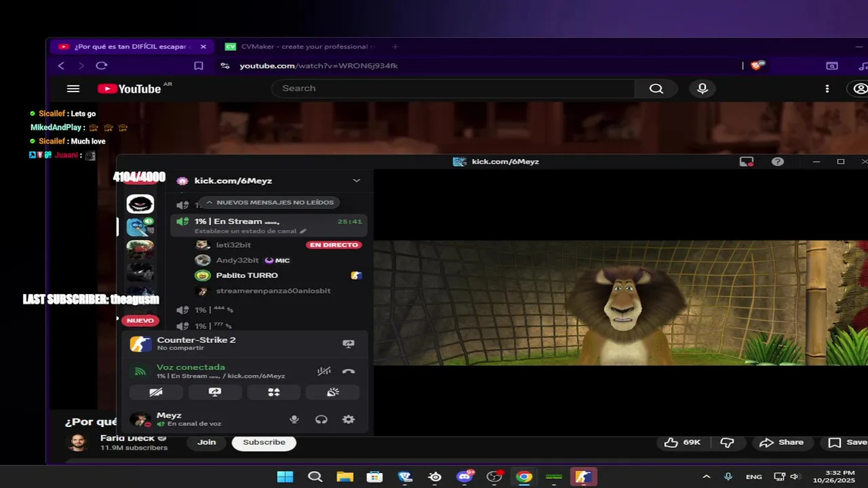Watch leti32bit's EN DIRECTO stream
The height and width of the screenshot is (488, 868).
(332, 245)
